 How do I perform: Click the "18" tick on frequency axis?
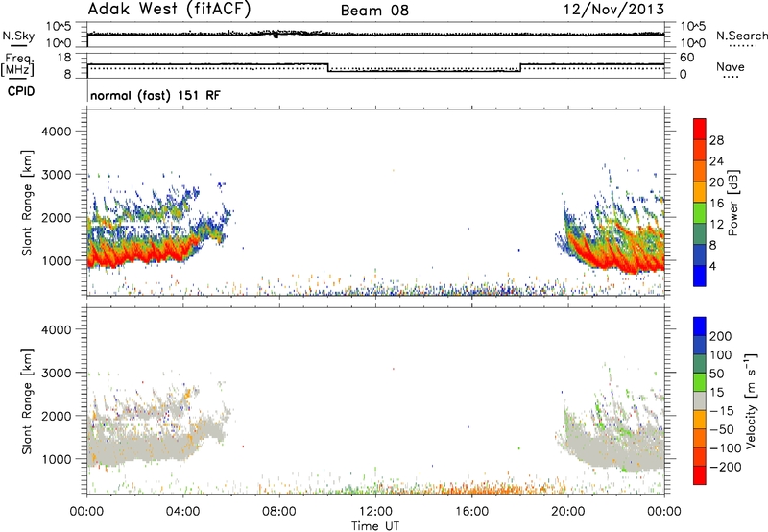[x=64, y=58]
